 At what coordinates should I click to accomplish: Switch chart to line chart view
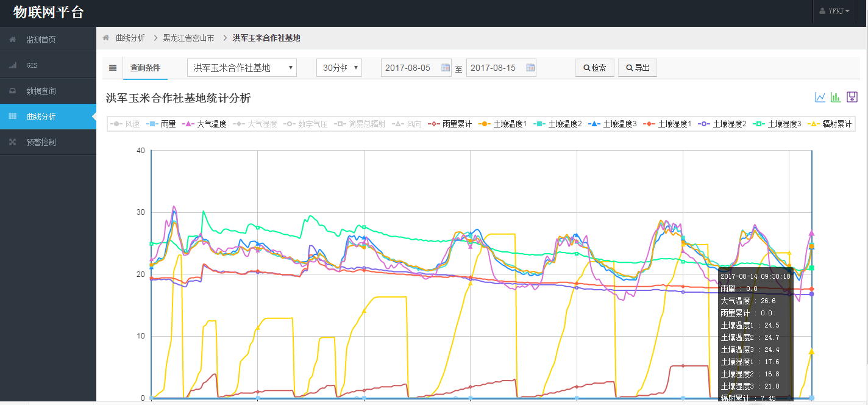[820, 97]
